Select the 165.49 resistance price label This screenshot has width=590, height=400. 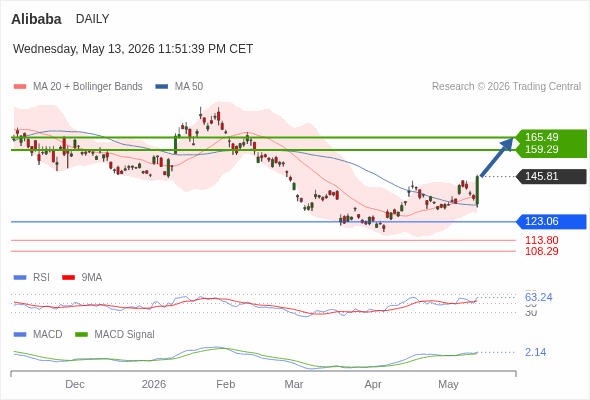point(542,137)
